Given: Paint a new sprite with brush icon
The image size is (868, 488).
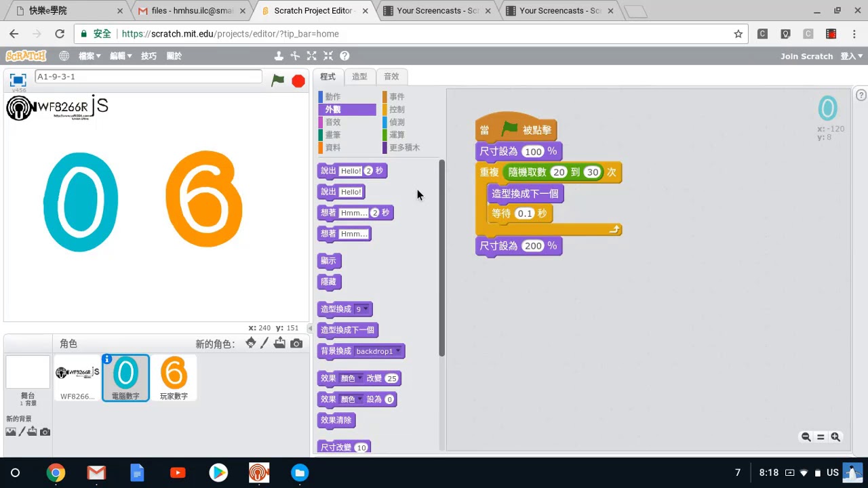Looking at the screenshot, I should pos(264,344).
